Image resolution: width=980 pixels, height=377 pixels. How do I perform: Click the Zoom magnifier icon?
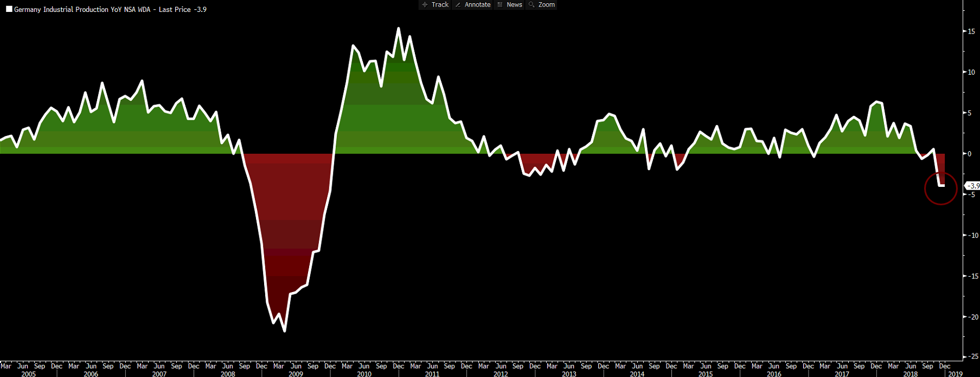[532, 5]
